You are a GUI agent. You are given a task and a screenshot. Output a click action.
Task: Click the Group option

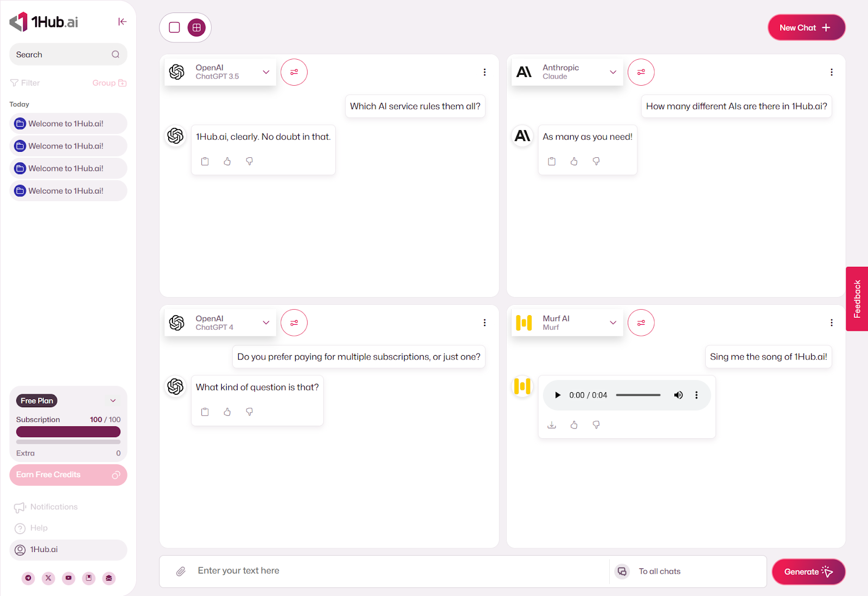coord(109,83)
